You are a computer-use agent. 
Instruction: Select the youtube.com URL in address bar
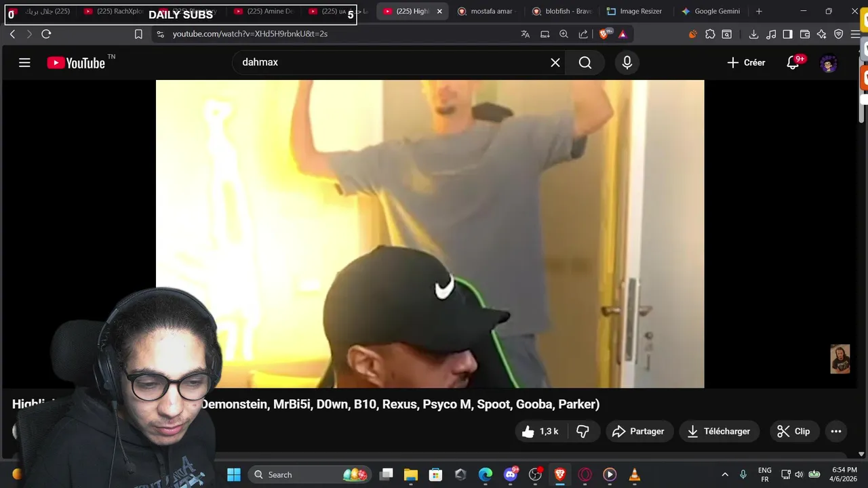pos(250,34)
